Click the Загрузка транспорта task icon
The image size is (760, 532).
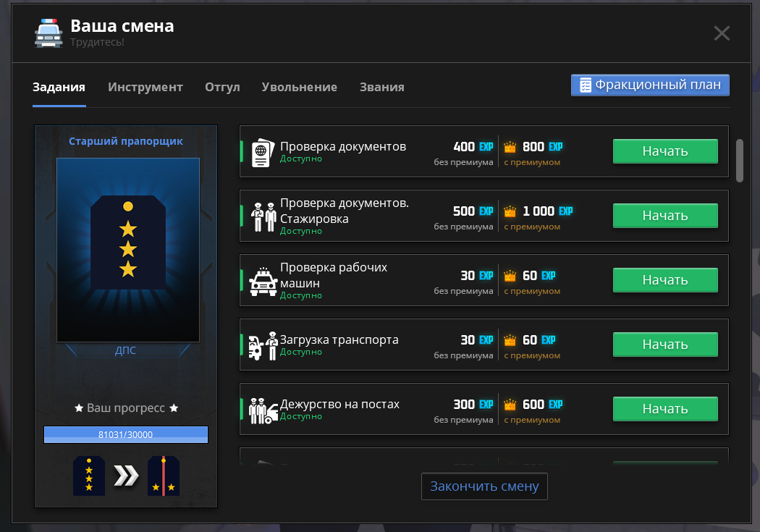pyautogui.click(x=263, y=345)
